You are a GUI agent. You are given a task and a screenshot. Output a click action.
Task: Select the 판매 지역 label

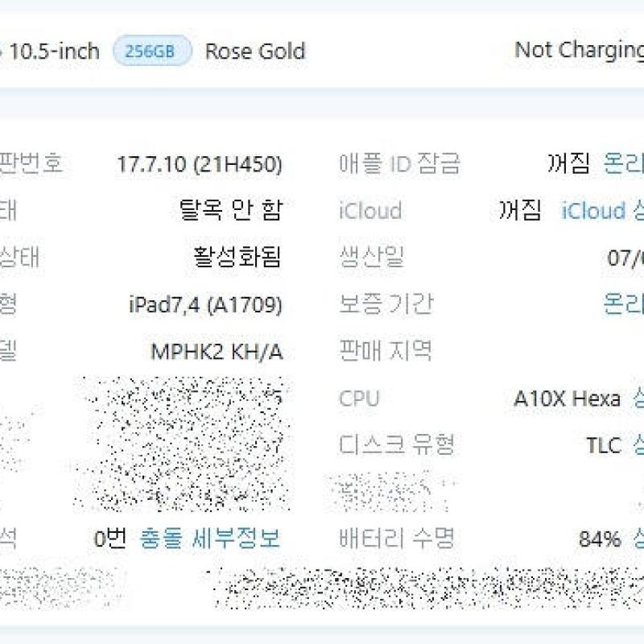[x=386, y=351]
